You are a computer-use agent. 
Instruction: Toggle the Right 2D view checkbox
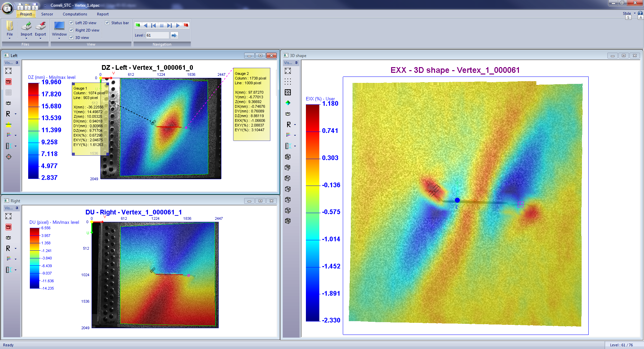[71, 30]
